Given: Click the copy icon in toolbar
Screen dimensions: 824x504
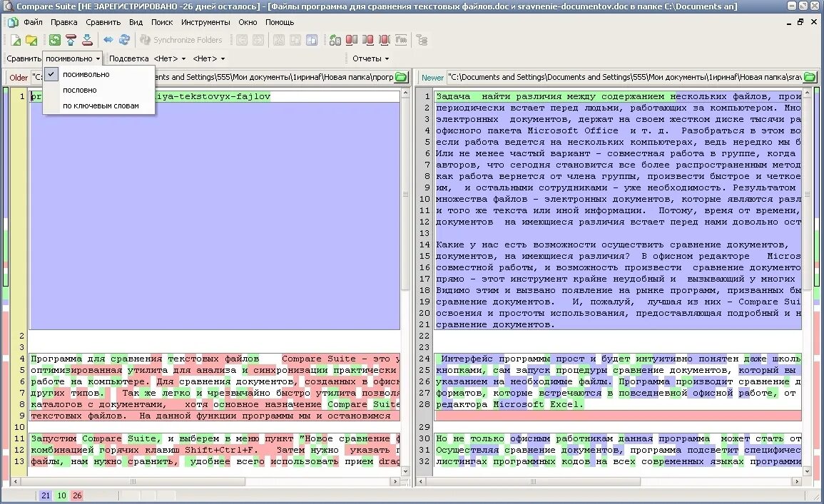Looking at the screenshot, I should click(x=295, y=40).
